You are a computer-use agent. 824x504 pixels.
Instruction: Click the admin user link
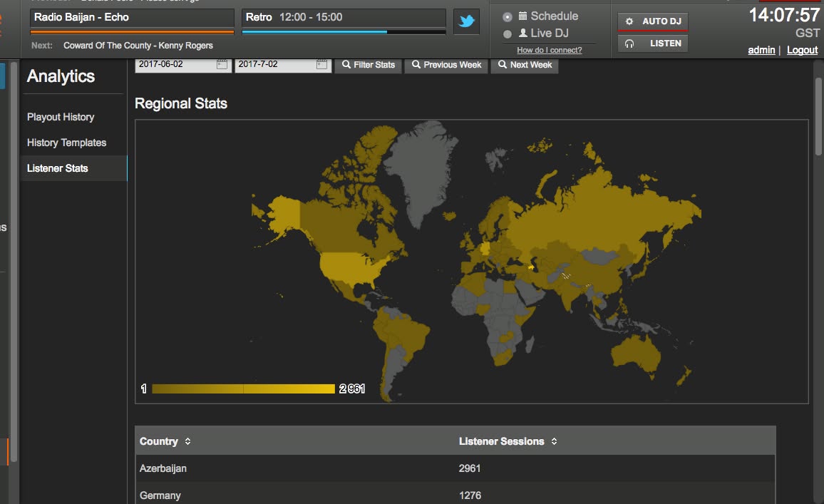tap(761, 50)
